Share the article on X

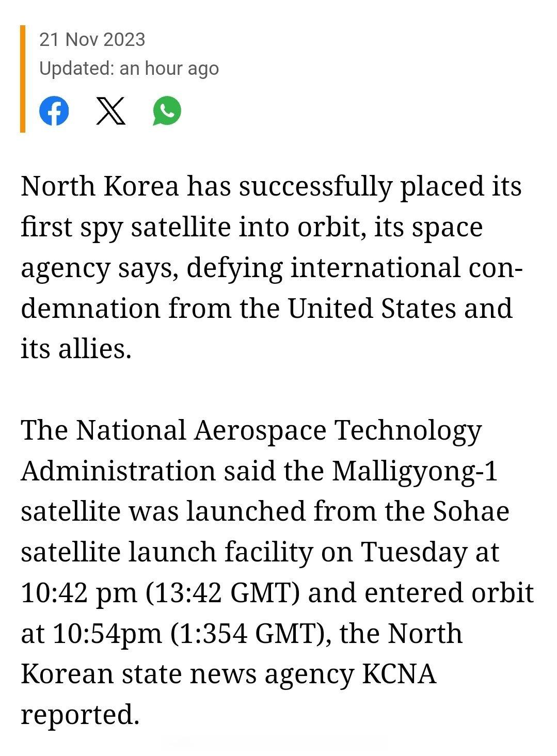pos(111,111)
